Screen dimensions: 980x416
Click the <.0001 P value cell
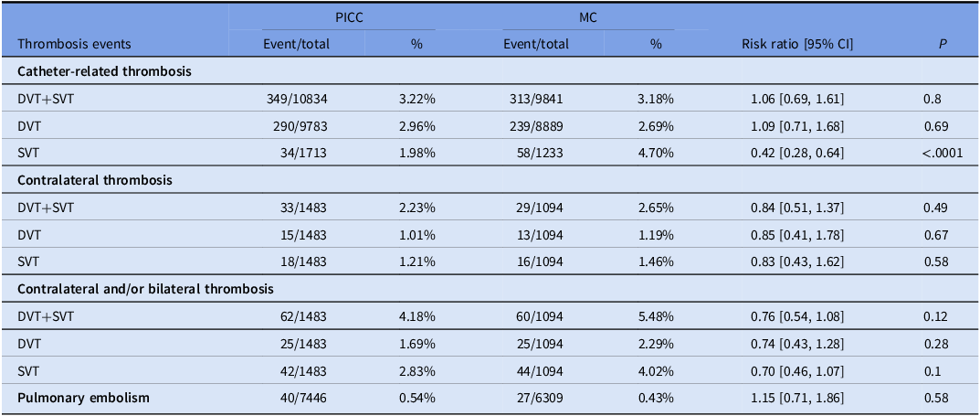pos(943,152)
